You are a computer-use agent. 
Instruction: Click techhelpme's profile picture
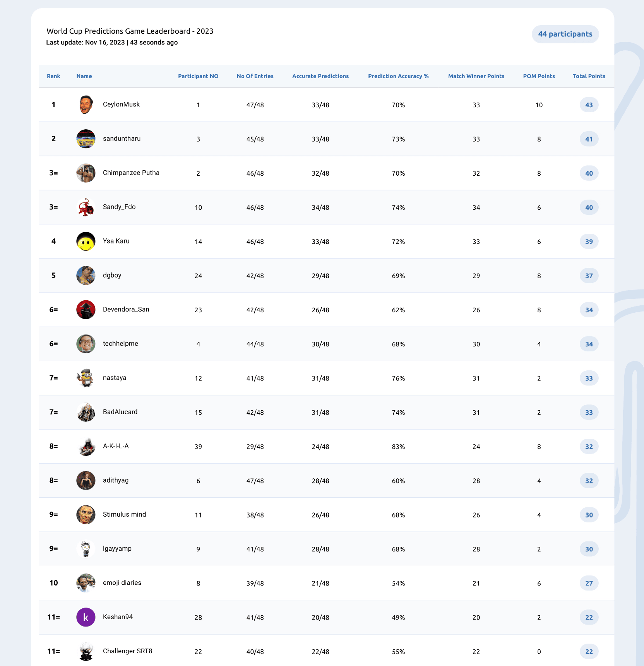(86, 344)
